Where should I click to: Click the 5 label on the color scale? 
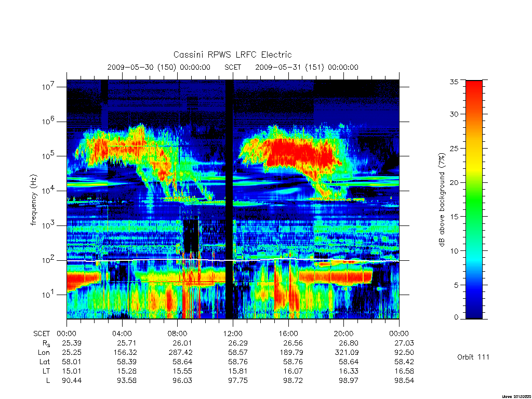coord(456,285)
